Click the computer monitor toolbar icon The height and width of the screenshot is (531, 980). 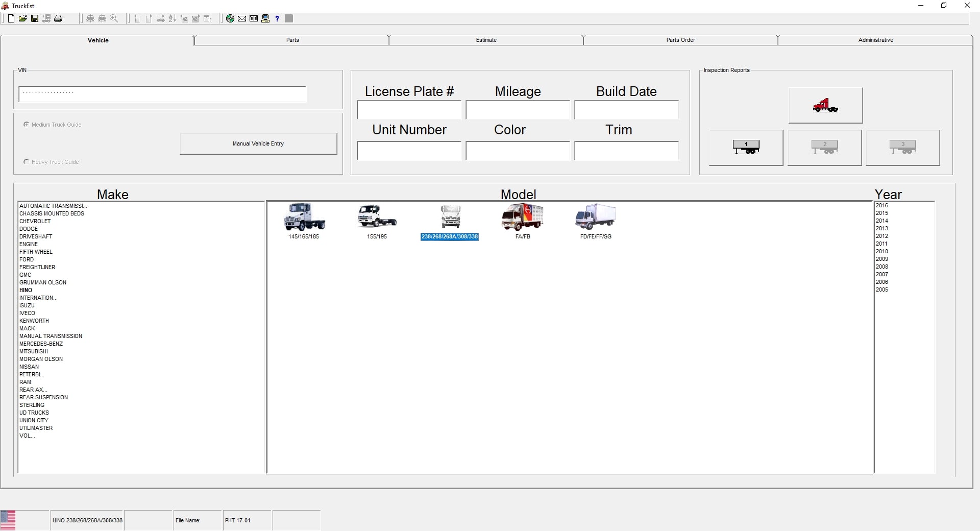(265, 19)
